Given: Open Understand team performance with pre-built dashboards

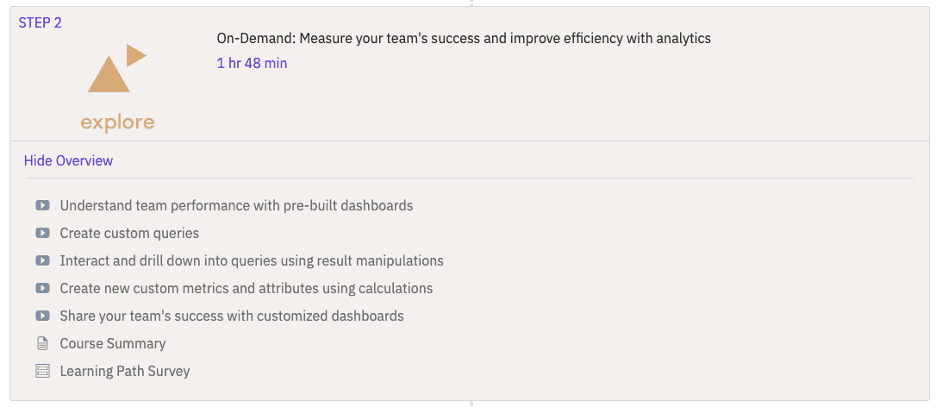Looking at the screenshot, I should [236, 206].
